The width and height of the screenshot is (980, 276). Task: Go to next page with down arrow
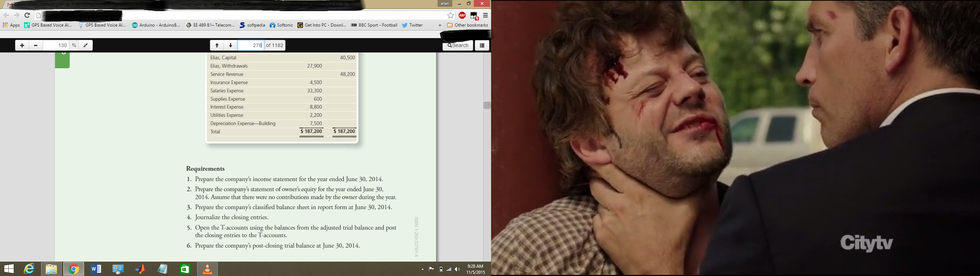[230, 46]
